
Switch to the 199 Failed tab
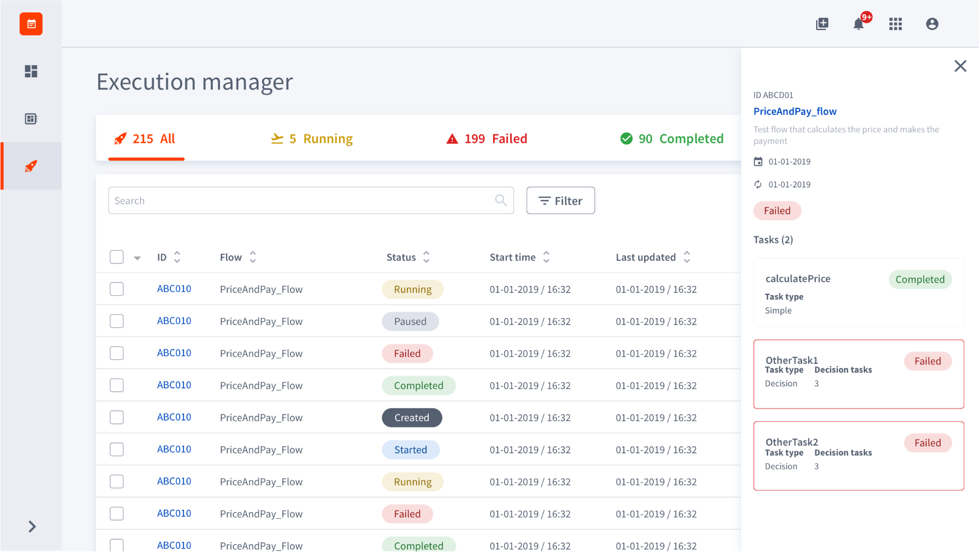[486, 138]
